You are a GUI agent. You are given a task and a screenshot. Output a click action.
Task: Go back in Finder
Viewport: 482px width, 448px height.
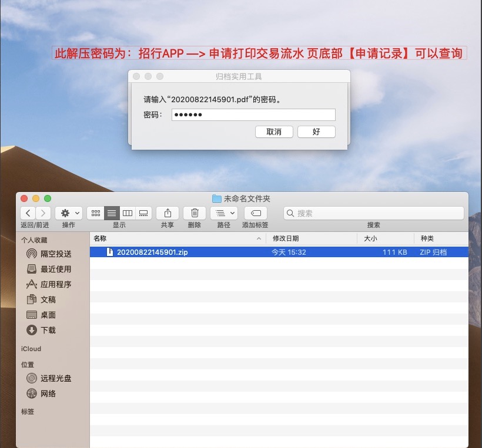click(28, 213)
